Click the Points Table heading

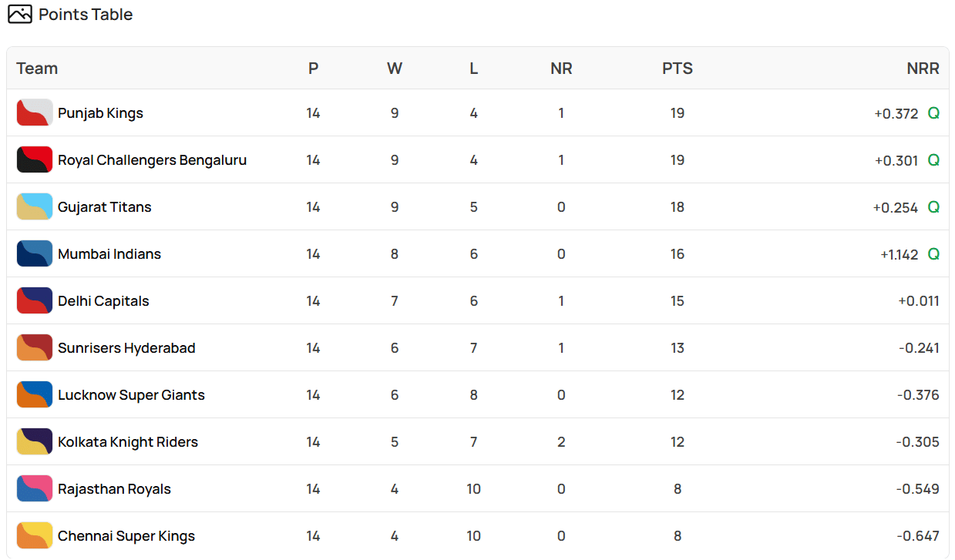[86, 15]
